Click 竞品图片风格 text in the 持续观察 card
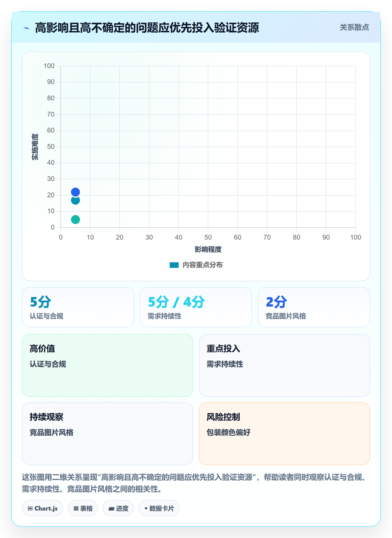392x538 pixels. point(52,432)
